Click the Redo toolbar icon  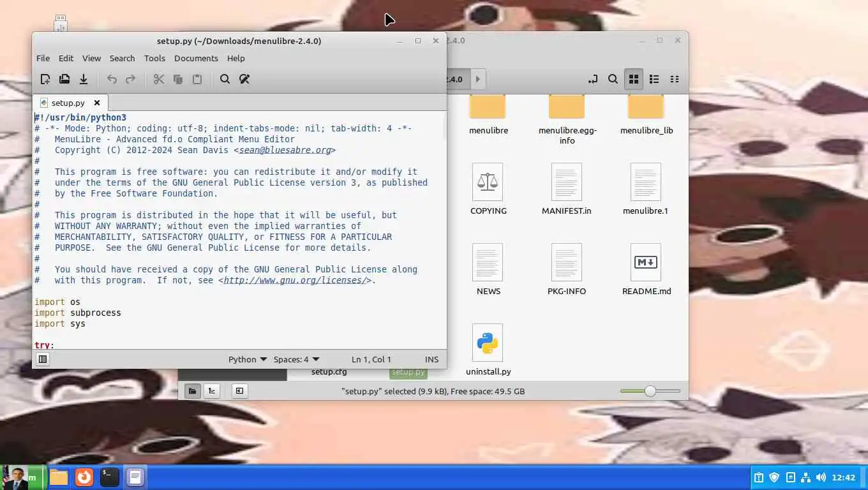[x=131, y=79]
